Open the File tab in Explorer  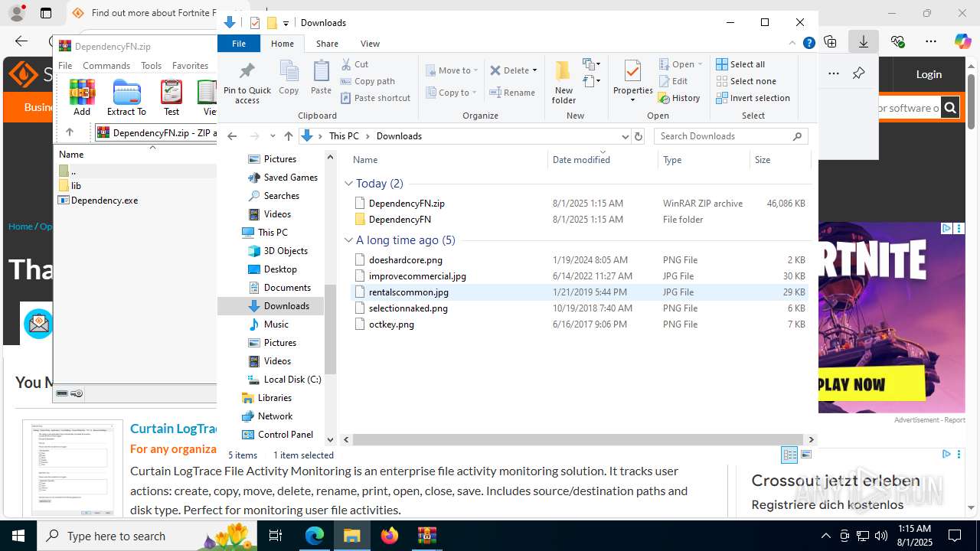coord(239,44)
